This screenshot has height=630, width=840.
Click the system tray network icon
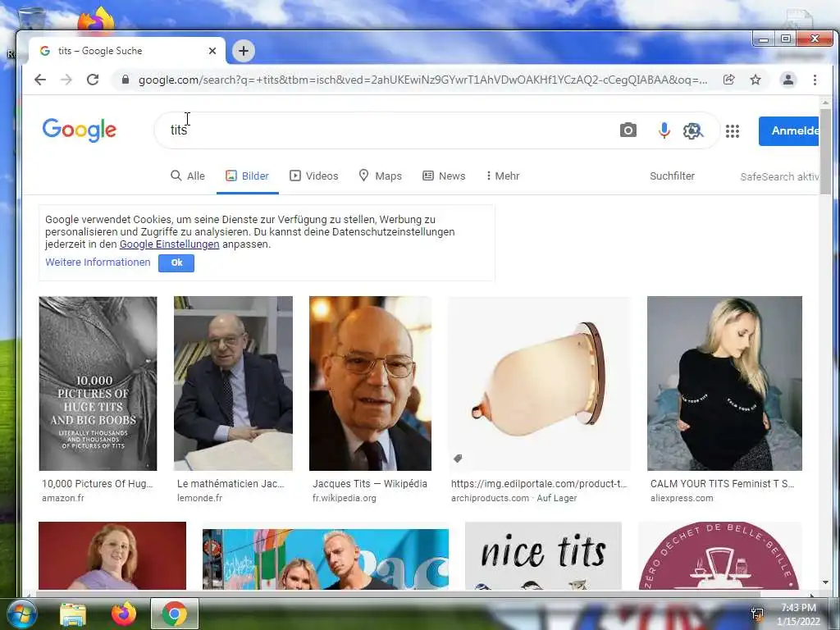(757, 614)
